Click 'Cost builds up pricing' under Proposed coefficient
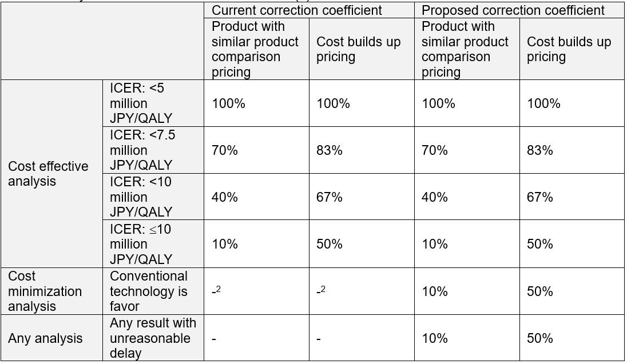This screenshot has width=627, height=364. pos(569,49)
